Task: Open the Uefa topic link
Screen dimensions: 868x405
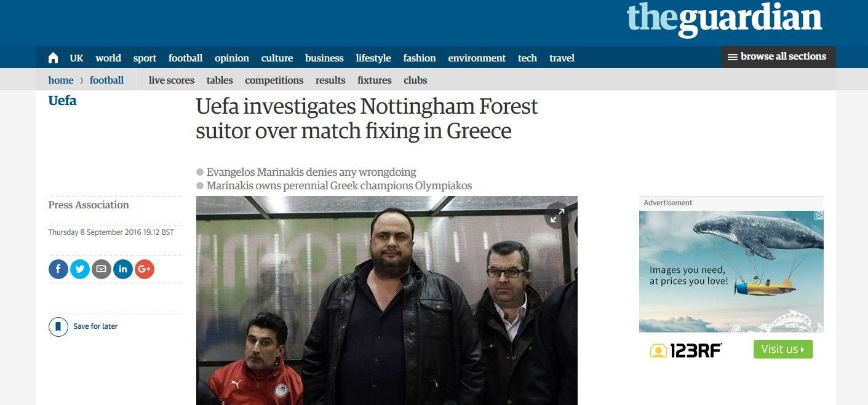Action: pos(63,100)
